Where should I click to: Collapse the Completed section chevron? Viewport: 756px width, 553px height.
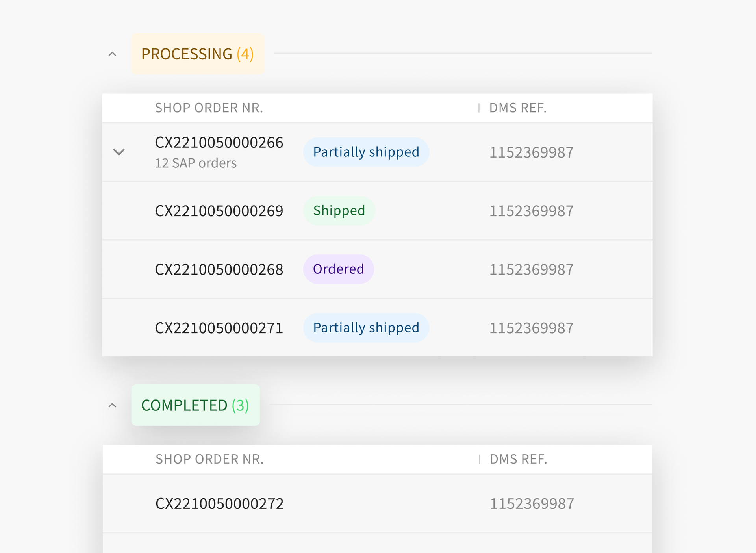pos(112,405)
